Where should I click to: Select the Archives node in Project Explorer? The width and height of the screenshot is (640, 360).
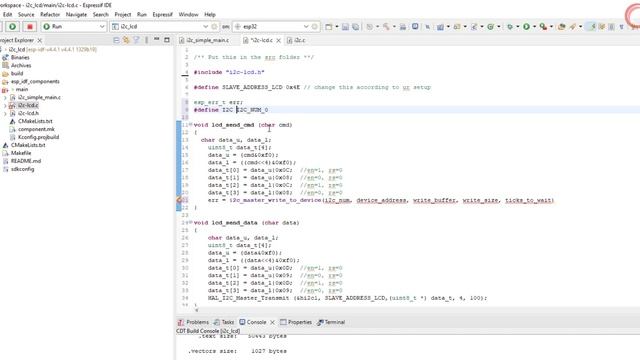pyautogui.click(x=16, y=65)
